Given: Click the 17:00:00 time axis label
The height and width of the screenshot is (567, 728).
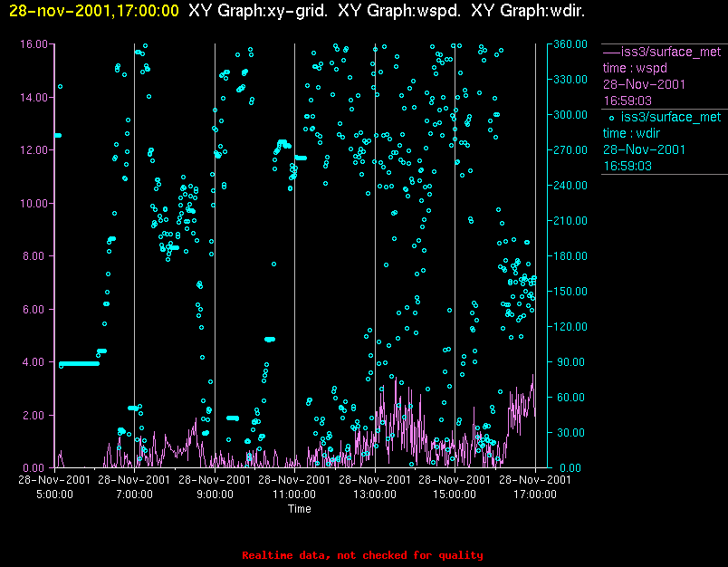Looking at the screenshot, I should pyautogui.click(x=535, y=495).
